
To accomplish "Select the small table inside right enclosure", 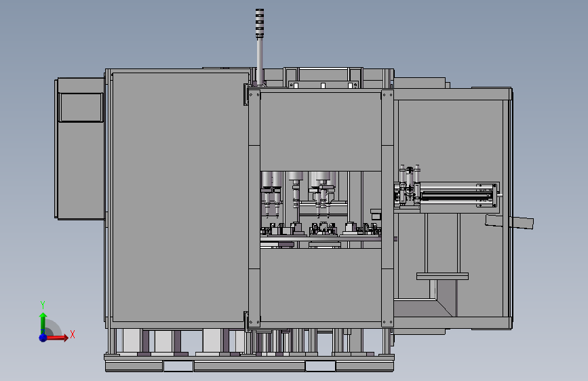I will pos(442,277).
